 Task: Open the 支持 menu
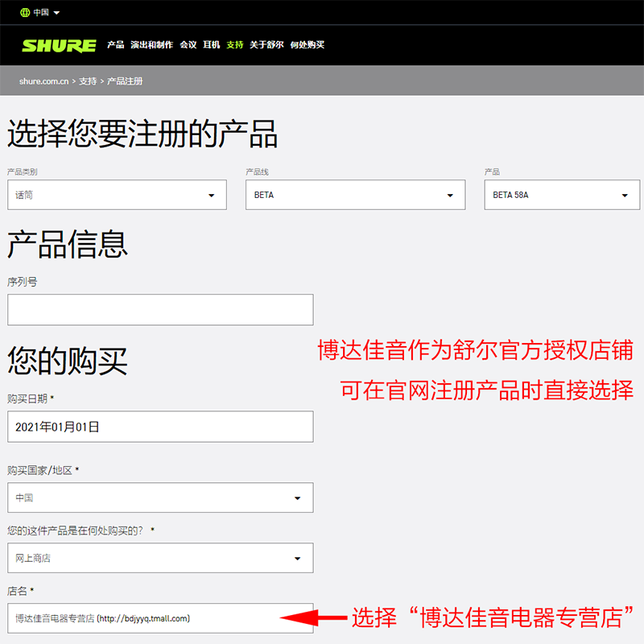pos(235,45)
